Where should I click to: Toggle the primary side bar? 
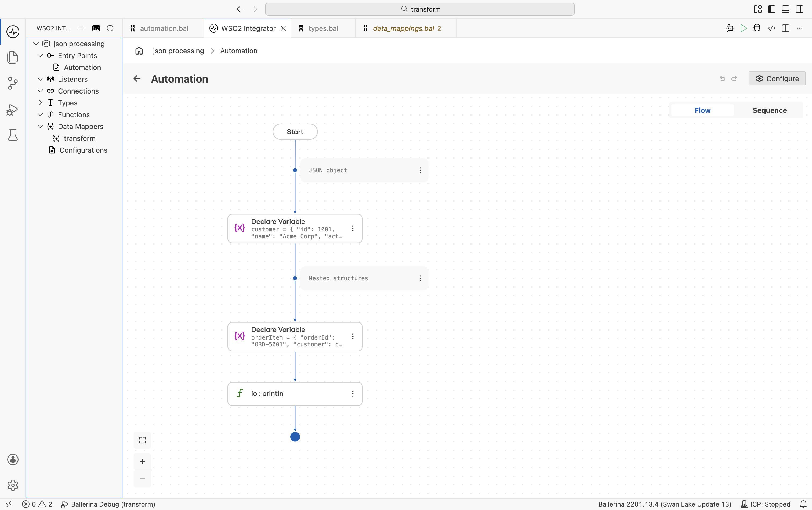pos(771,9)
